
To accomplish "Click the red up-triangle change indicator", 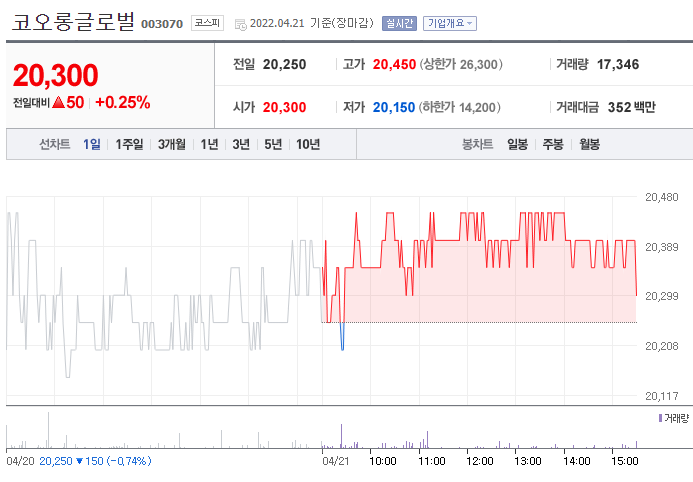I will tap(58, 102).
